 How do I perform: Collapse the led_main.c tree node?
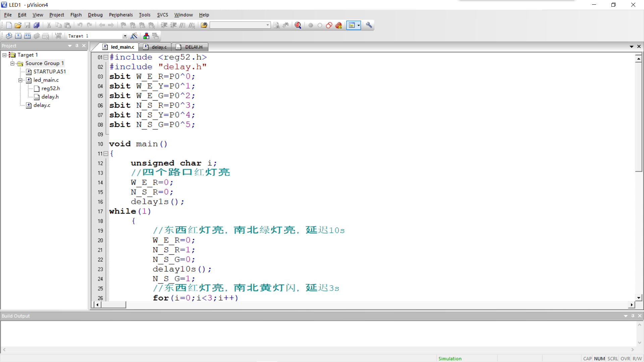20,80
